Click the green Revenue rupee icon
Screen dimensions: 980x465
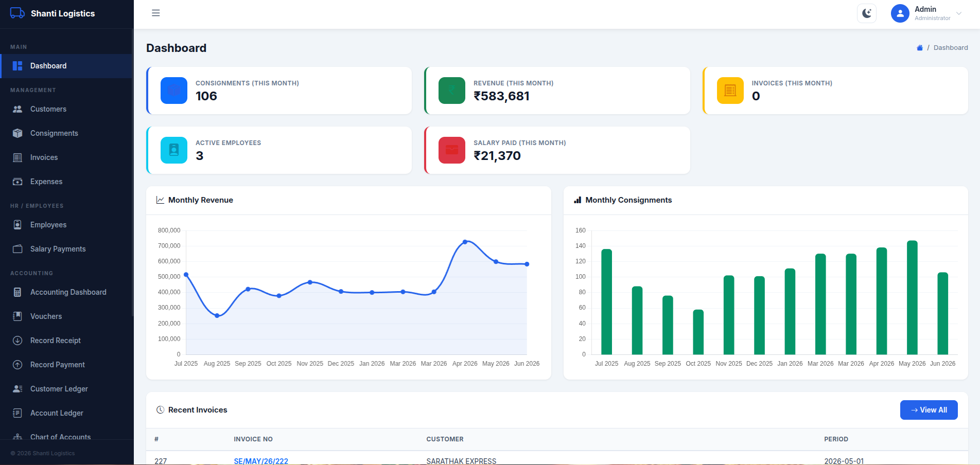452,91
